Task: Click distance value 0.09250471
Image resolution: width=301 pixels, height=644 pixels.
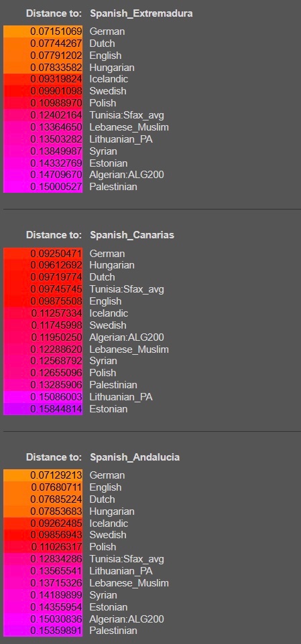Action: 56,254
